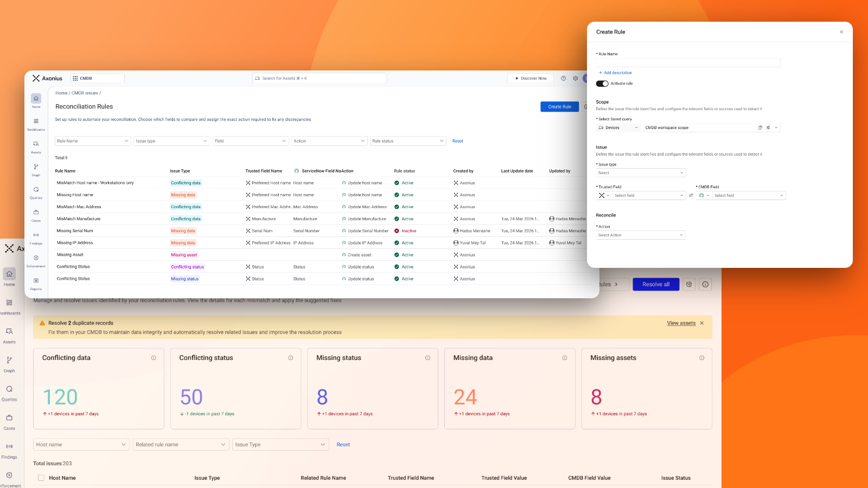Click the chart icon next to Resolve all
This screenshot has width=868, height=488.
coord(689,284)
